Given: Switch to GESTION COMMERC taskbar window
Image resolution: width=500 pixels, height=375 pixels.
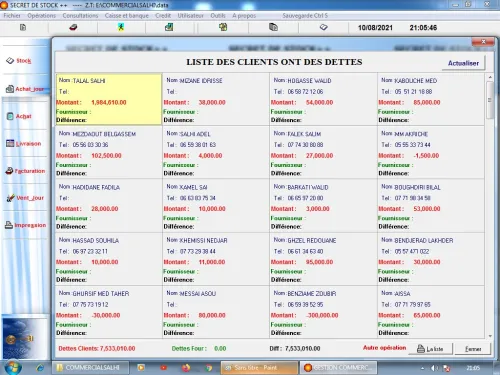Looking at the screenshot, I should [338, 368].
